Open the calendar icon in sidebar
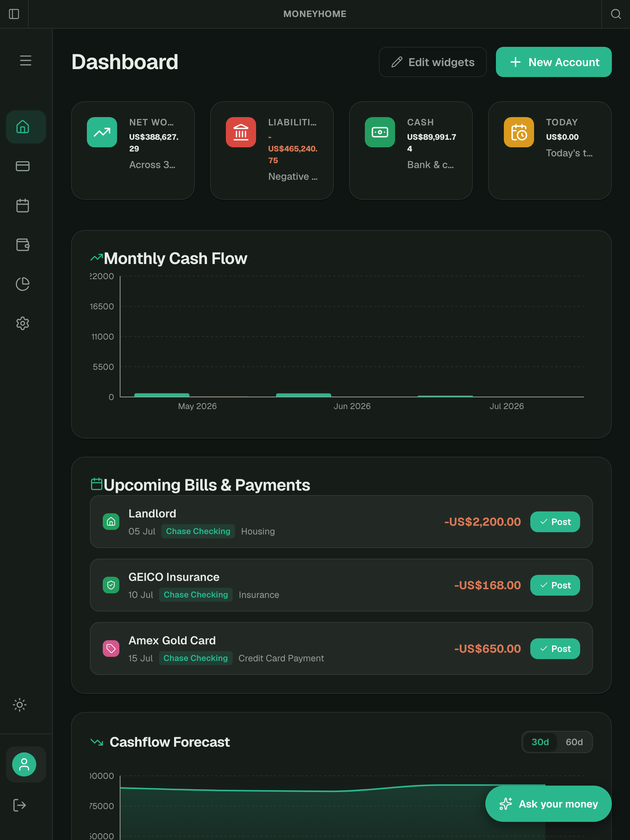The image size is (630, 840). [x=23, y=205]
